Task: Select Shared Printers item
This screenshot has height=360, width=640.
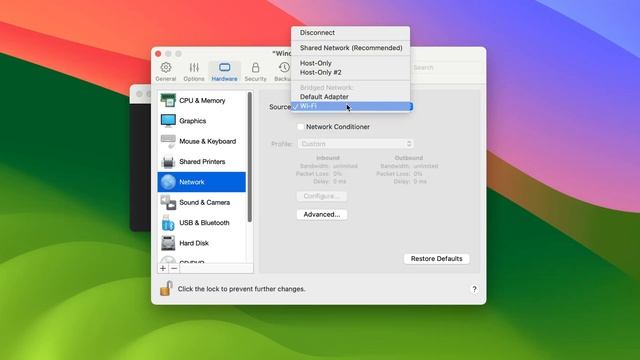Action: point(202,162)
